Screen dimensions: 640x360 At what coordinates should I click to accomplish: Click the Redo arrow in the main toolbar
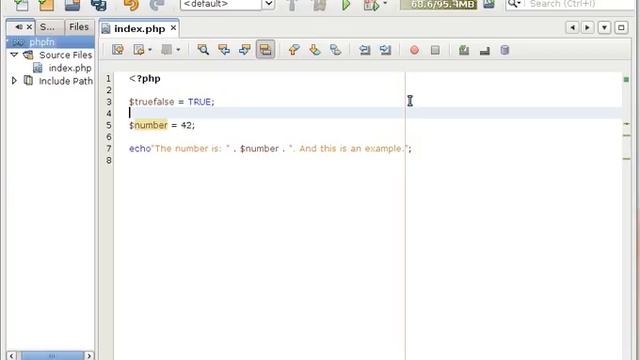coord(157,5)
